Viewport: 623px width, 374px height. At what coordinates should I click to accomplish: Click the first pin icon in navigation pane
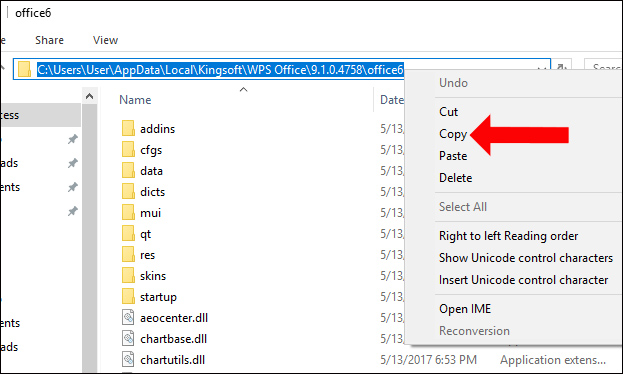72,139
